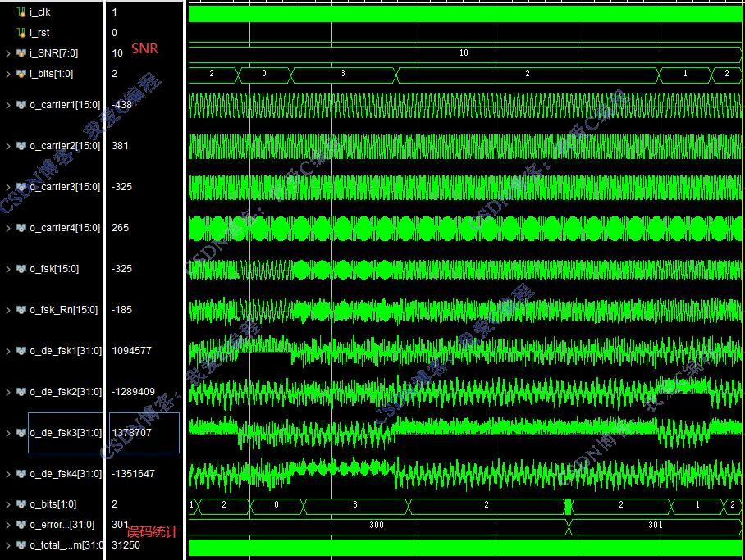The image size is (745, 560).
Task: Select the o_de_fsk2[31:0] signal name
Action: (x=66, y=392)
